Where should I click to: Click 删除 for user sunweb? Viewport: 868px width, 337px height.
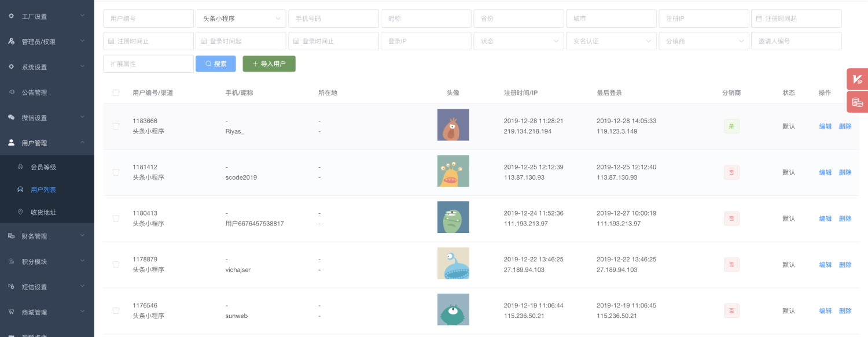pos(845,310)
